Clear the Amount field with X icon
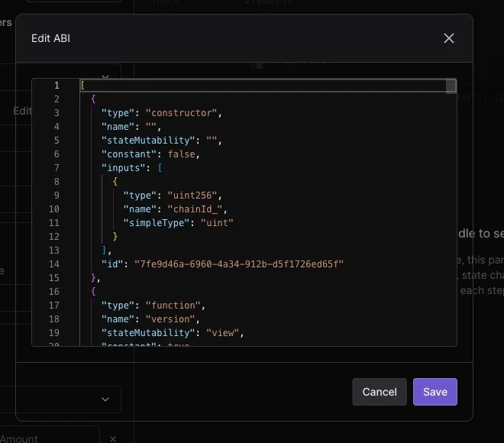 tap(113, 439)
